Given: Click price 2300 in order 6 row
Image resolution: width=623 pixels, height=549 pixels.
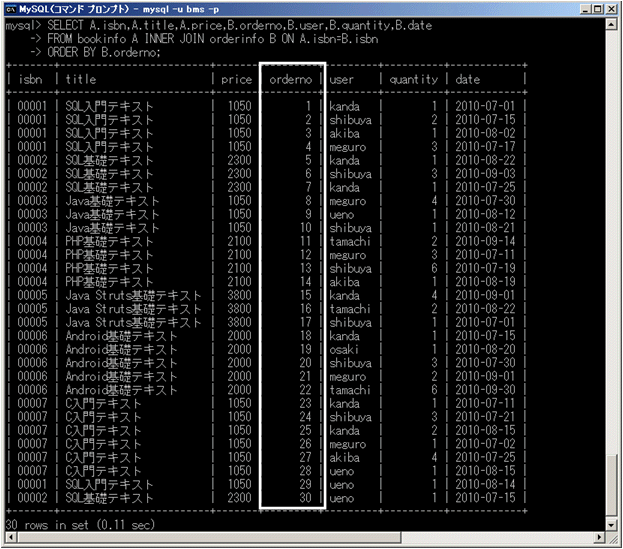Looking at the screenshot, I should click(x=239, y=174).
